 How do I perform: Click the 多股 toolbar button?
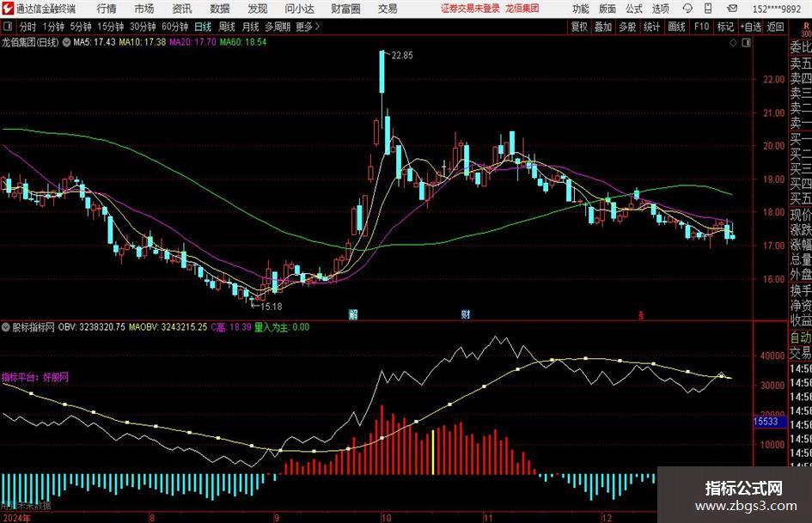(x=627, y=27)
